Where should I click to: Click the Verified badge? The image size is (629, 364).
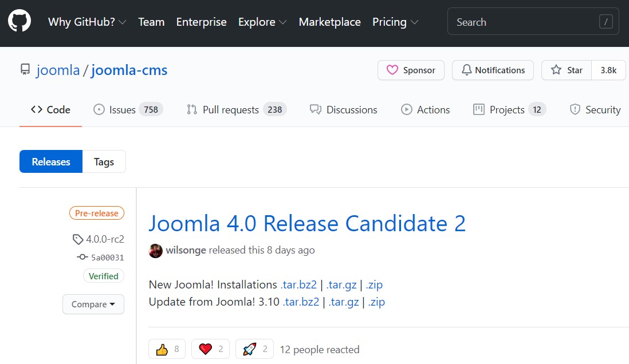point(104,276)
